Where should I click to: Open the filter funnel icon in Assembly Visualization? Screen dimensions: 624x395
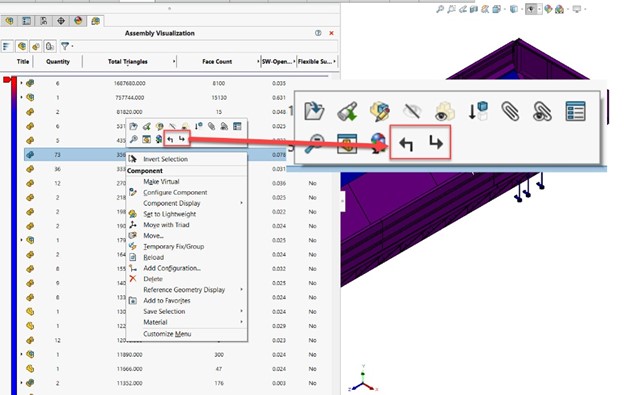[64, 47]
